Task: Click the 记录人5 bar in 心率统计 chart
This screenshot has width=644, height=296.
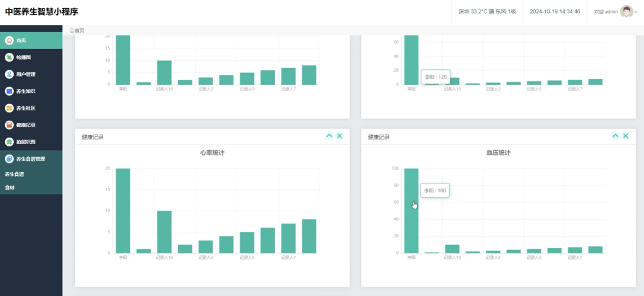Action: 247,242
